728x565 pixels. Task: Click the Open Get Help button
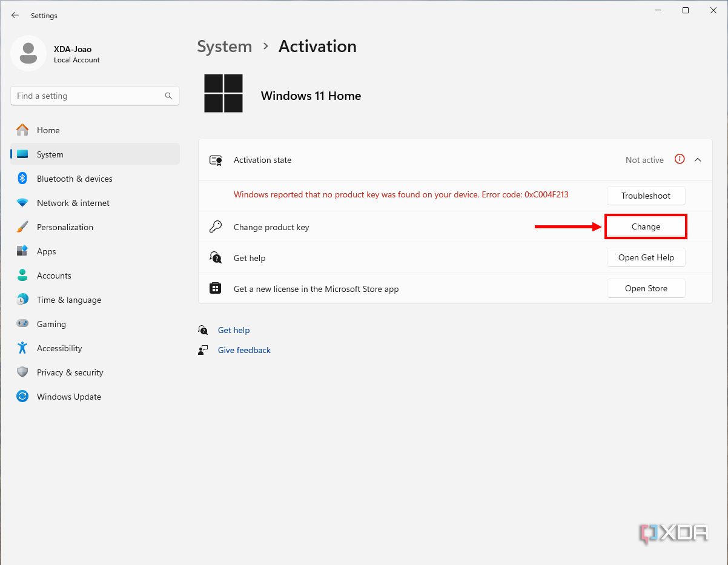click(646, 257)
